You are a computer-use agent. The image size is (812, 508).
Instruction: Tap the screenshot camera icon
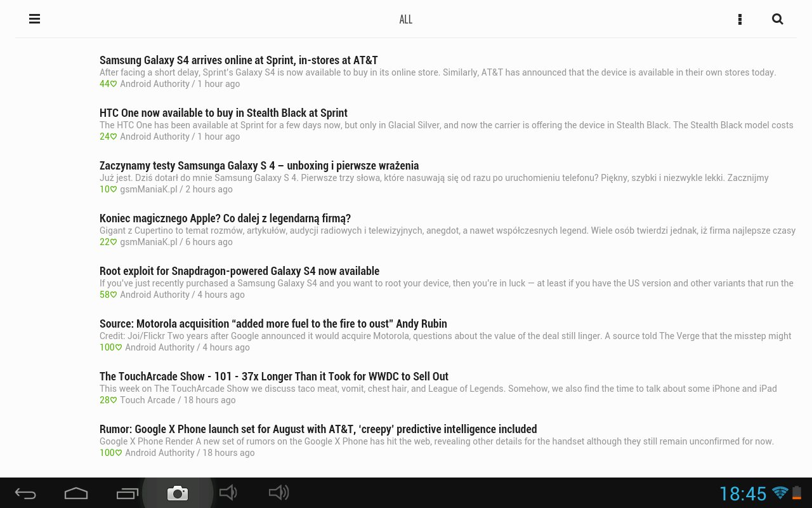tap(178, 493)
